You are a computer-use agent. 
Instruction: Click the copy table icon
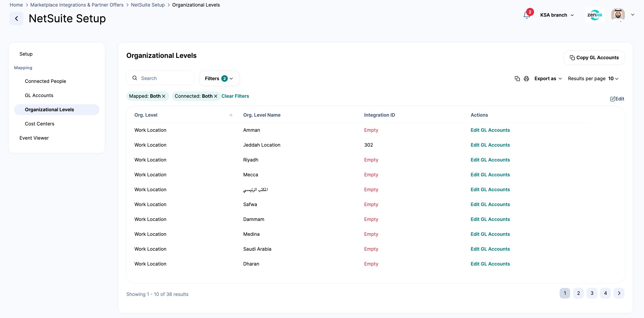[517, 79]
